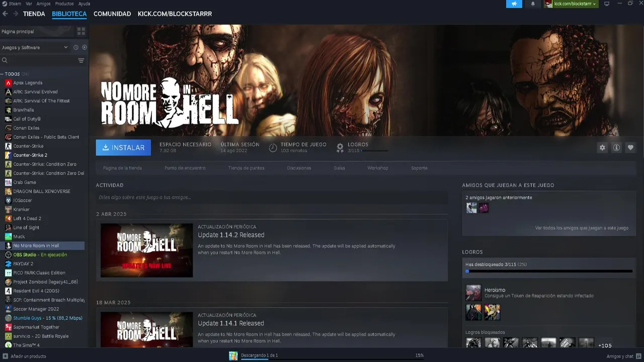Click the achievements progress bar 3/115
Viewport: 644px width, 362px height.
[548, 271]
